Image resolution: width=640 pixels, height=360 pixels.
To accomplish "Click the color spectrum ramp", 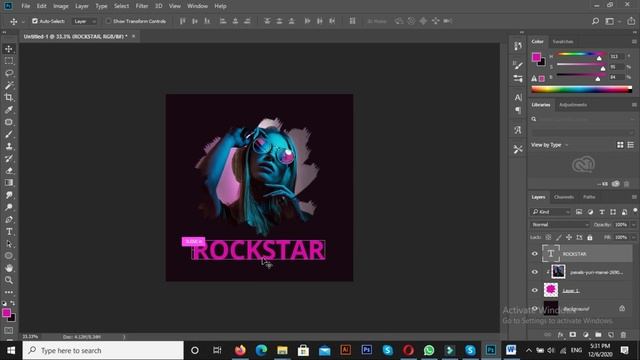I will 582,89.
